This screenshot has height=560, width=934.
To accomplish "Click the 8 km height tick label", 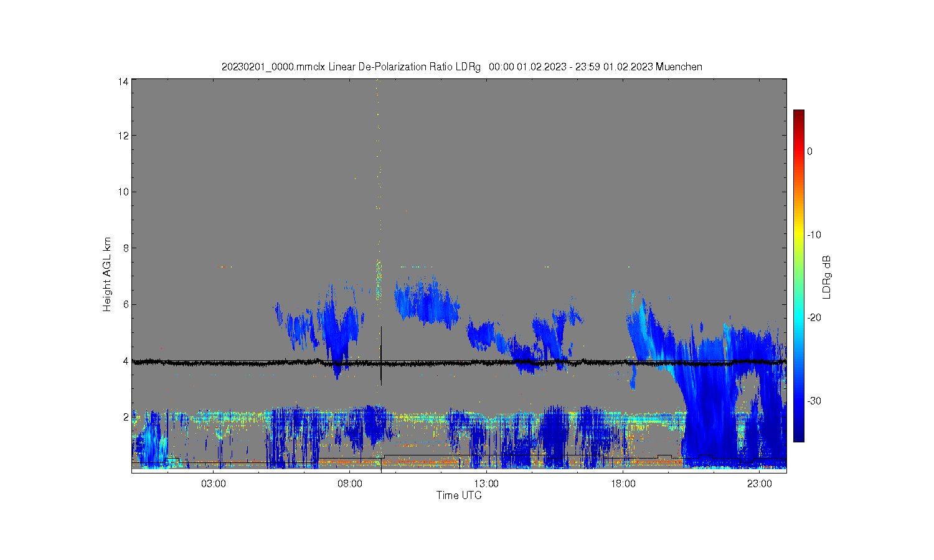I will pos(126,248).
